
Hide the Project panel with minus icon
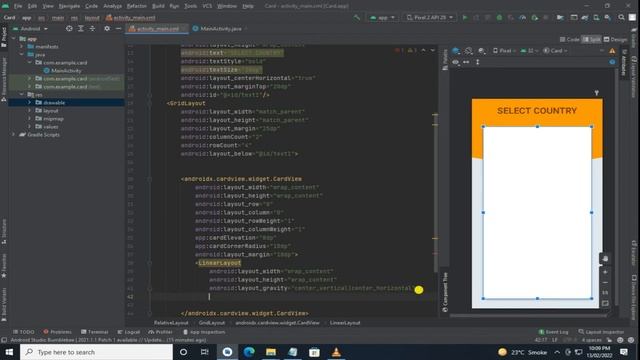118,29
